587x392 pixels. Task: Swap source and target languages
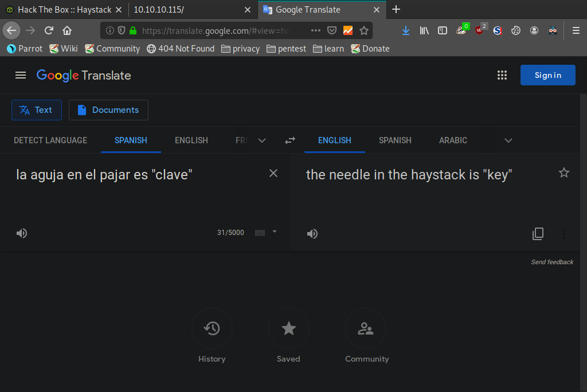click(x=289, y=140)
